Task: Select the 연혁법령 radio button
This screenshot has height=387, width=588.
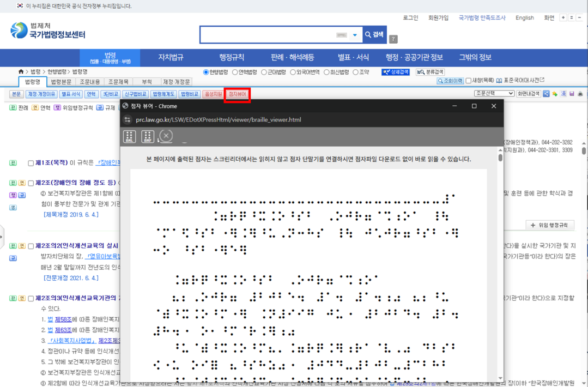Action: (235, 72)
